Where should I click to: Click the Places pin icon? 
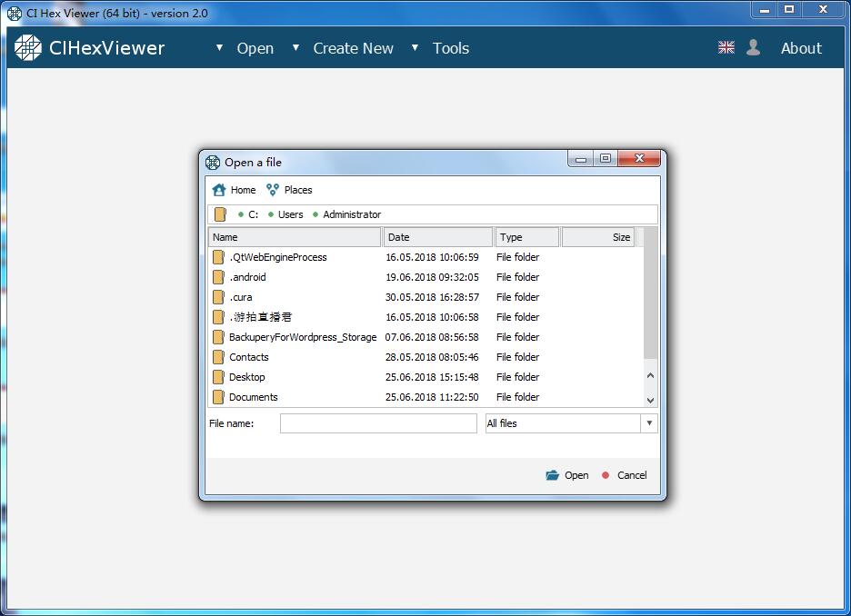click(273, 190)
